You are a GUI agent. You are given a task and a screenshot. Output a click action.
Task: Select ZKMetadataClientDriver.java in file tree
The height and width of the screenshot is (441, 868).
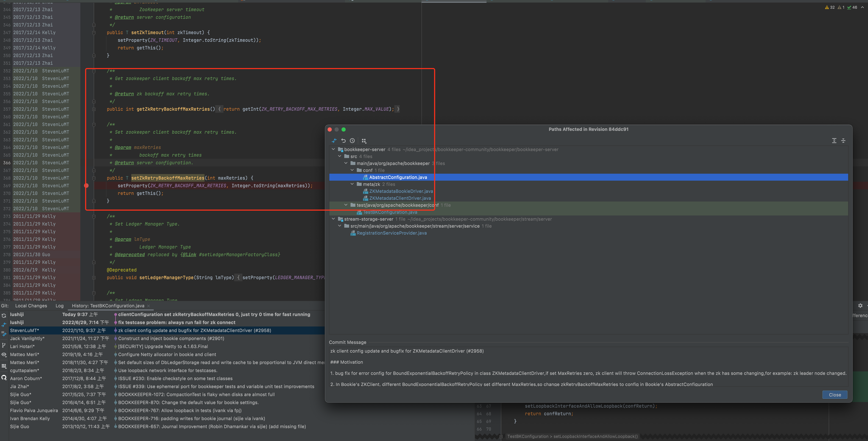click(400, 198)
